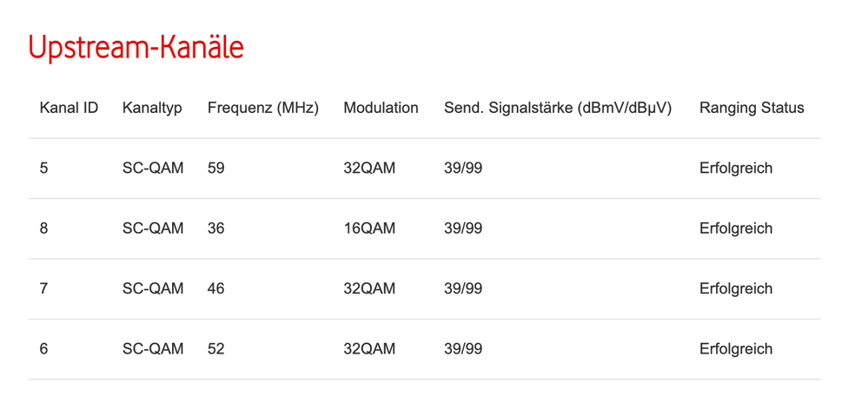Select the frequency value 59

(x=216, y=168)
